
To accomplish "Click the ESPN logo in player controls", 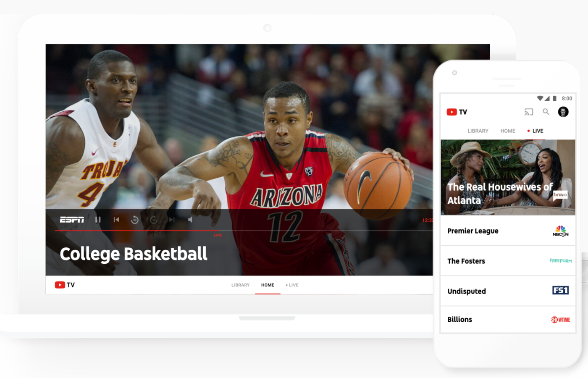I will [x=72, y=220].
